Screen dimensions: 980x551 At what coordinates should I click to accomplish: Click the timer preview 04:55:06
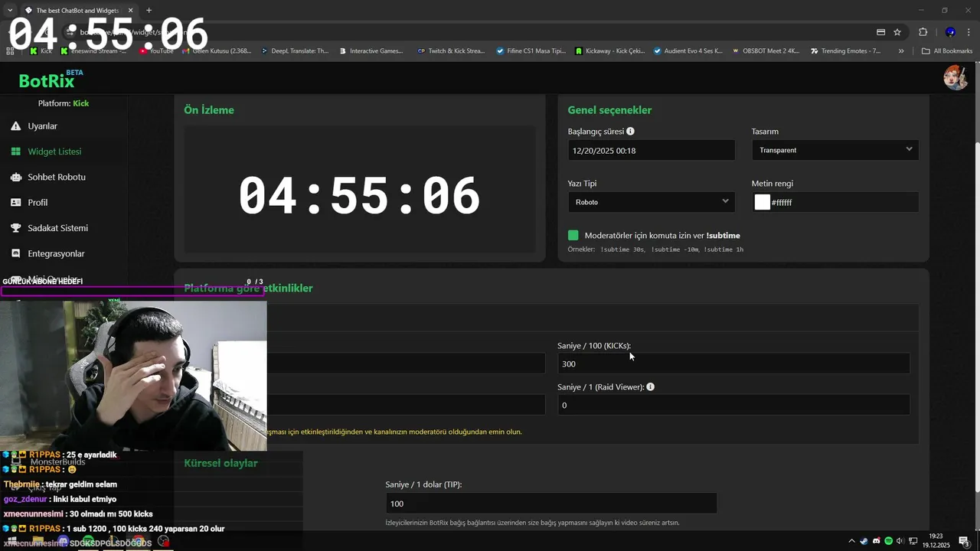359,196
